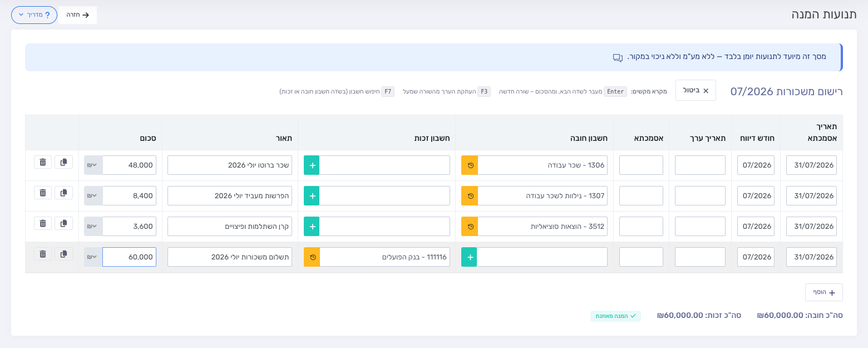Viewport: 868px width, 348px height.
Task: Open currency dropdown for the 8,400 amount
Action: coord(93,196)
